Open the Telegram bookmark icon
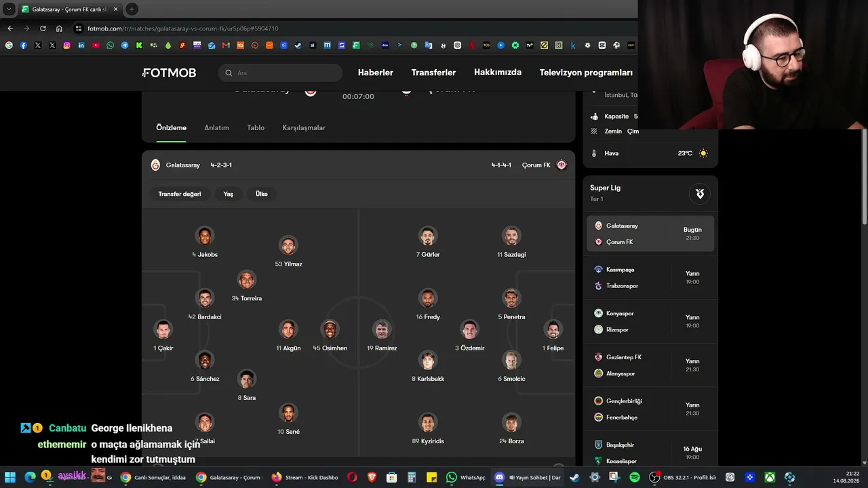868x488 pixels. click(x=125, y=45)
